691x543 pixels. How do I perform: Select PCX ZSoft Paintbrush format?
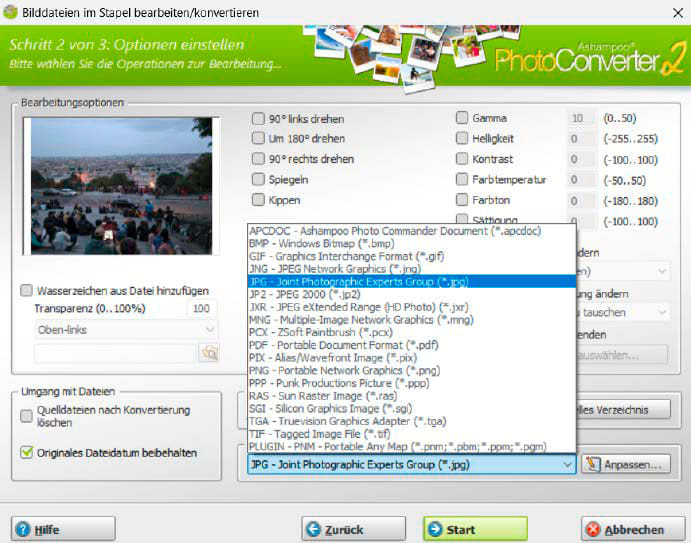tap(412, 332)
